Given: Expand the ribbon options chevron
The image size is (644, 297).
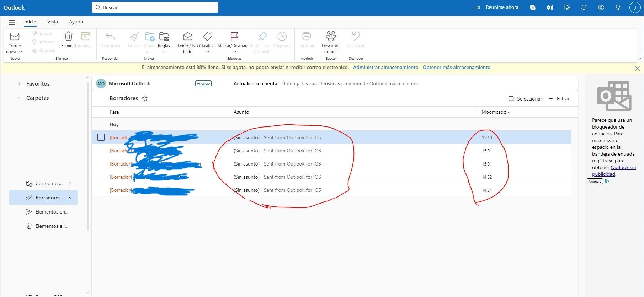Looking at the screenshot, I should pyautogui.click(x=640, y=58).
